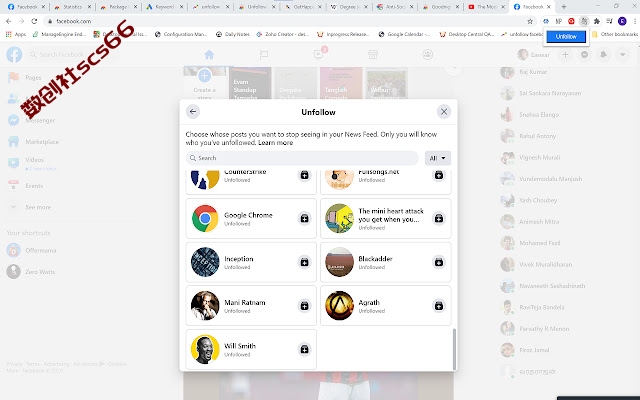Reload the page with refresh icon
The height and width of the screenshot is (400, 640).
coord(34,21)
